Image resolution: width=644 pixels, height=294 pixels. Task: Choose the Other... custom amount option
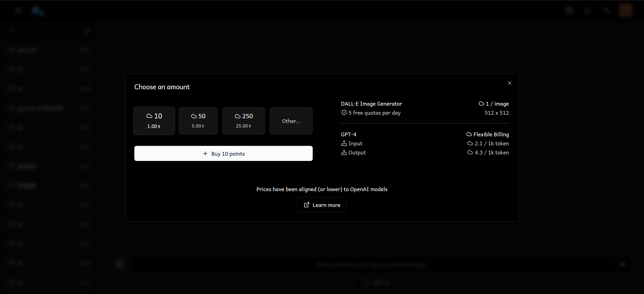point(291,121)
